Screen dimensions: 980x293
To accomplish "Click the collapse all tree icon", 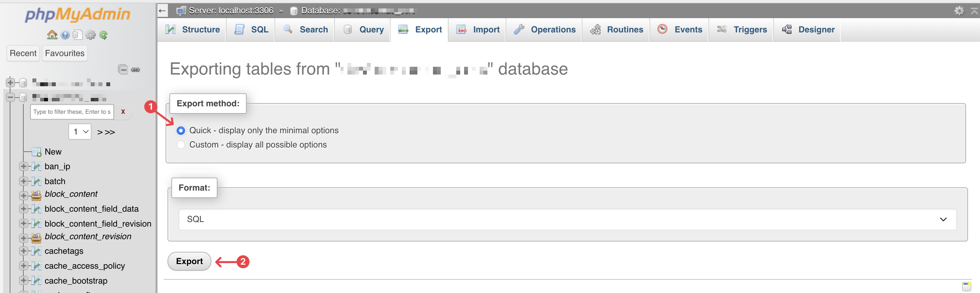I will [x=123, y=69].
